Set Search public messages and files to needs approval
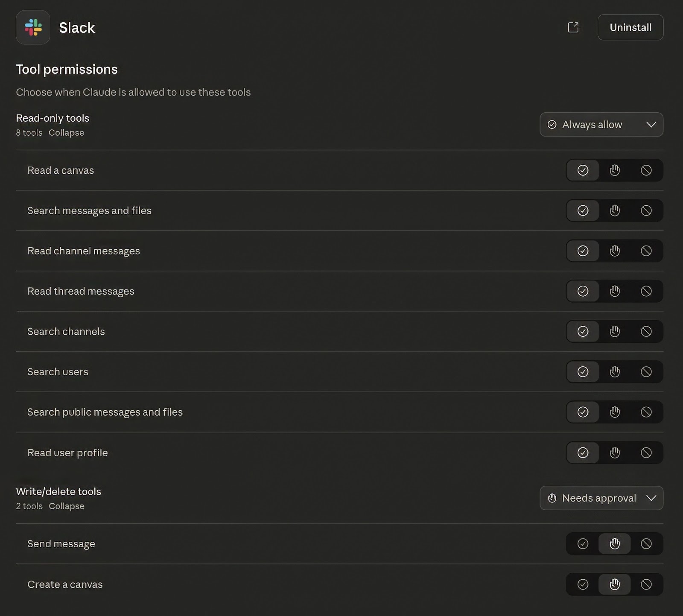 click(x=615, y=412)
